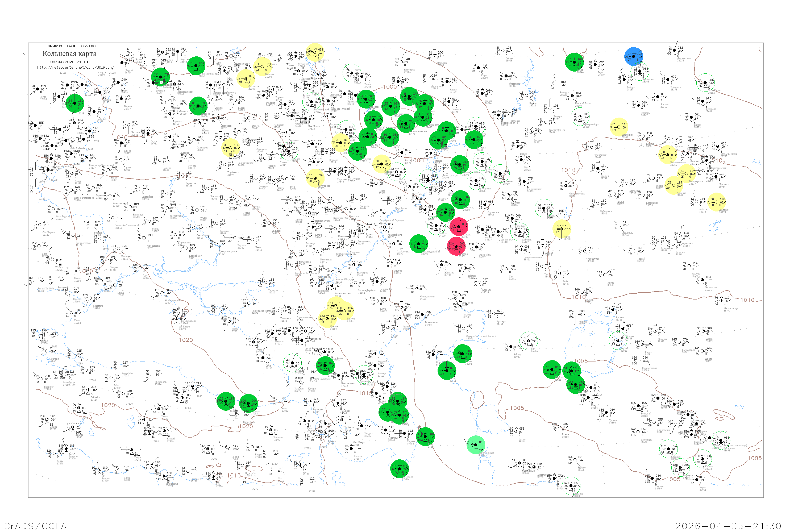The height and width of the screenshot is (532, 798).
Task: Click the green Александров Гай station circle
Action: (418, 244)
